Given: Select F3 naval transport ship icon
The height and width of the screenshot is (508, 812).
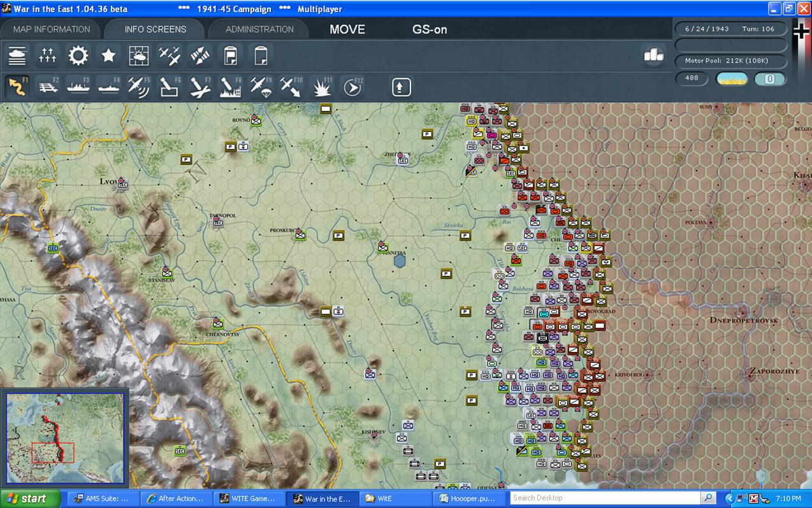Looking at the screenshot, I should 78,87.
